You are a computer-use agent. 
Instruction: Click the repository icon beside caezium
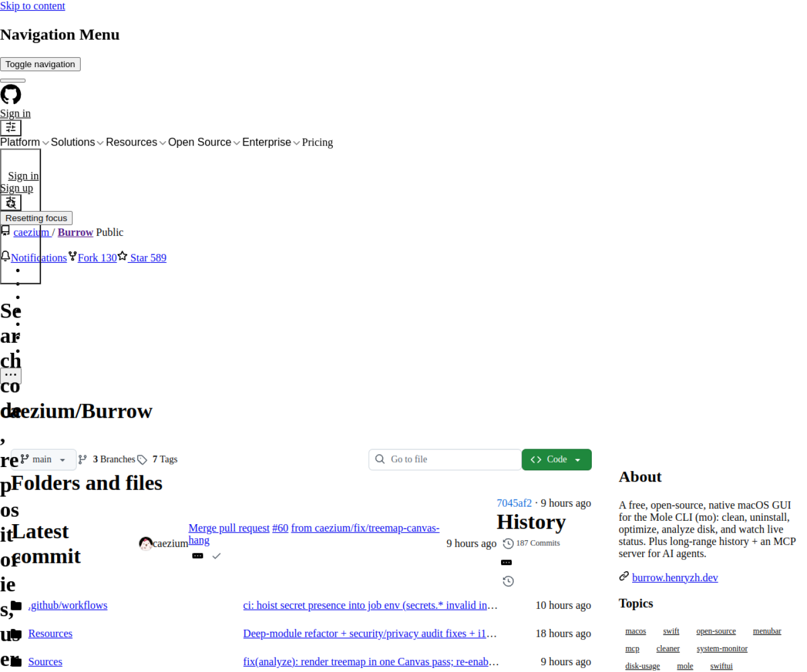(6, 231)
